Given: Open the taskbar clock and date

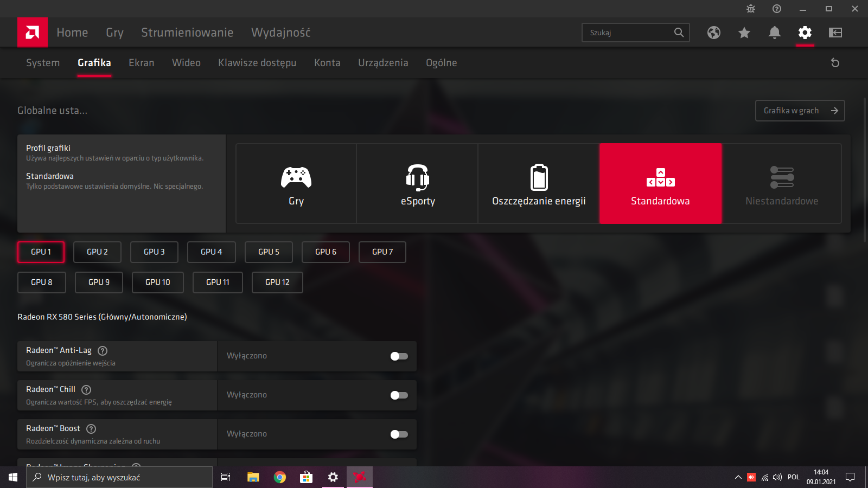Looking at the screenshot, I should [821, 477].
